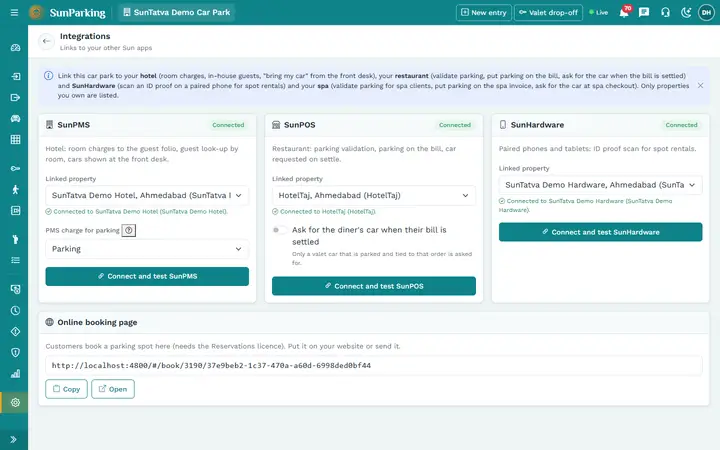Viewport: 720px width, 450px height.
Task: Click the SunPOS card heading
Action: (x=299, y=125)
